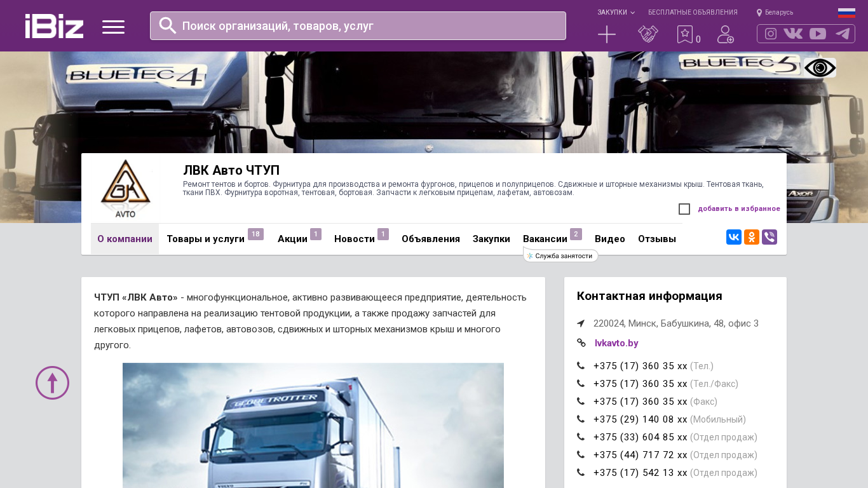Open the handshake partners icon

click(648, 34)
